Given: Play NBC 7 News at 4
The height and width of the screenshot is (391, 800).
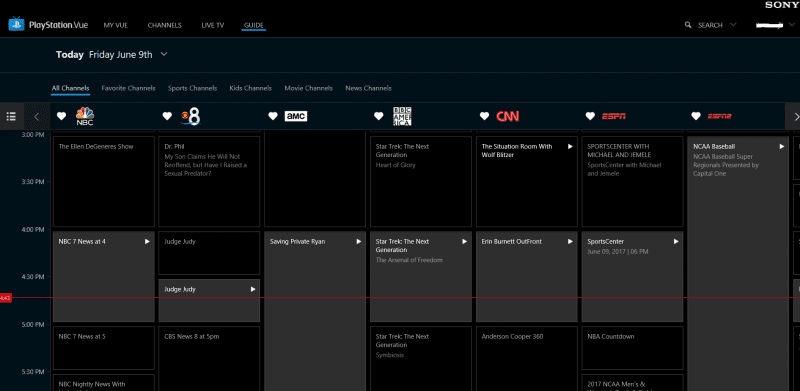Looking at the screenshot, I should point(147,241).
